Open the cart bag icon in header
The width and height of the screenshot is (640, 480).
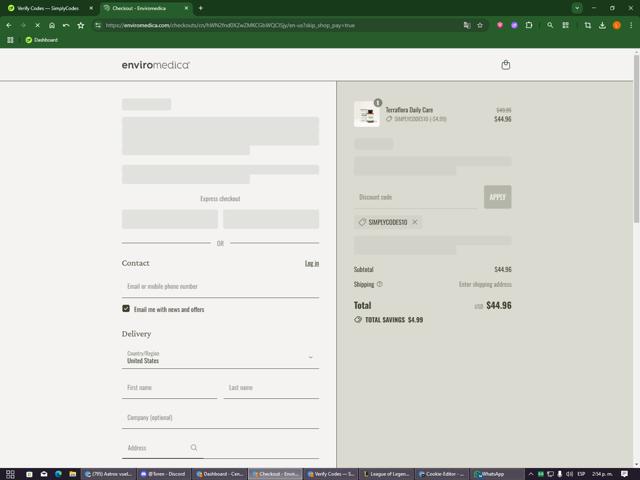pos(505,65)
